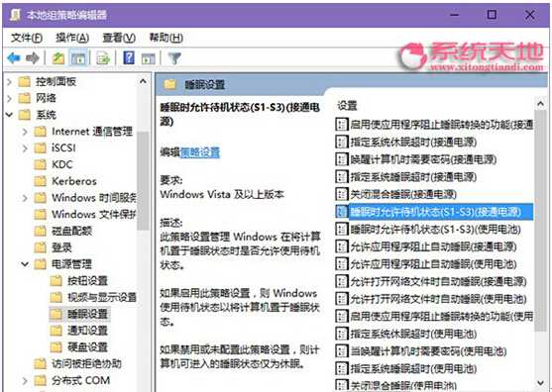Expand the iSCSI tree node

pyautogui.click(x=25, y=148)
